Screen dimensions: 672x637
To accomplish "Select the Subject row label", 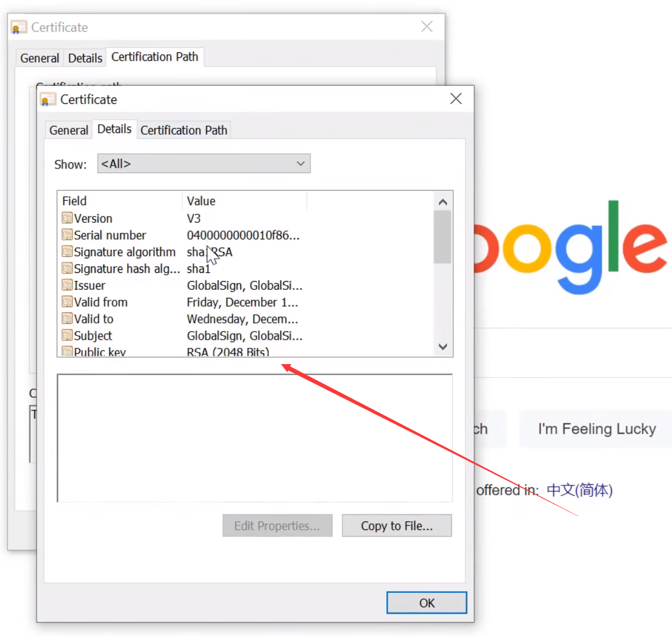I will (93, 336).
